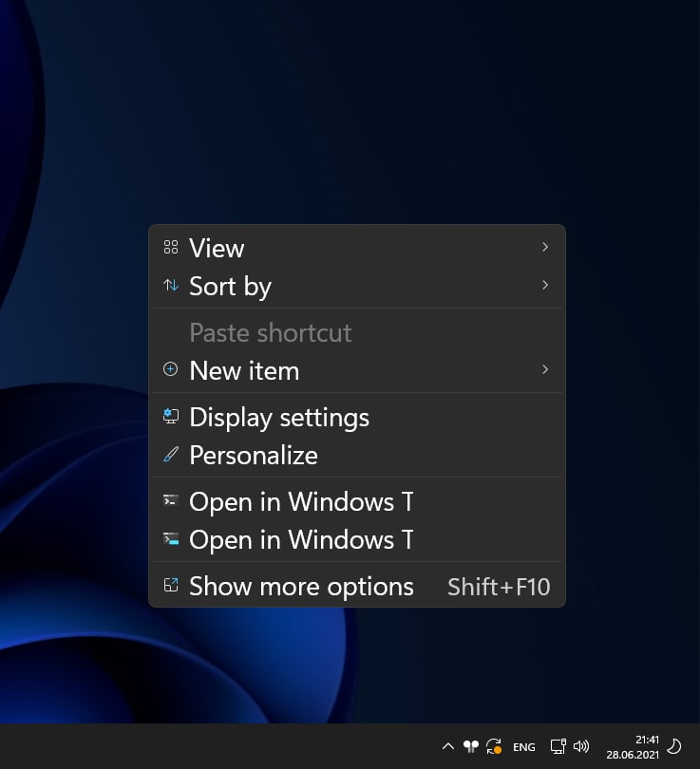Click Show more options
This screenshot has height=769, width=700.
point(356,586)
